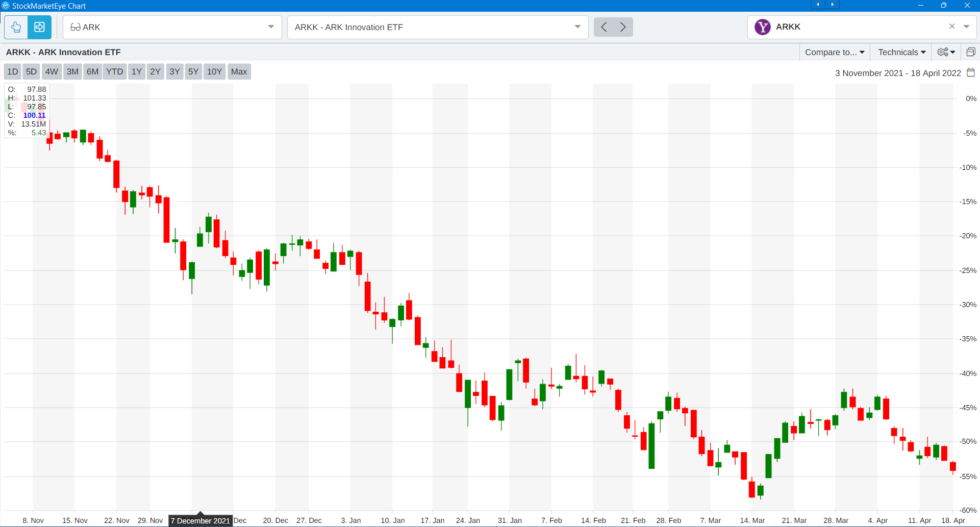
Task: Go to the previous security arrow
Action: pos(604,27)
